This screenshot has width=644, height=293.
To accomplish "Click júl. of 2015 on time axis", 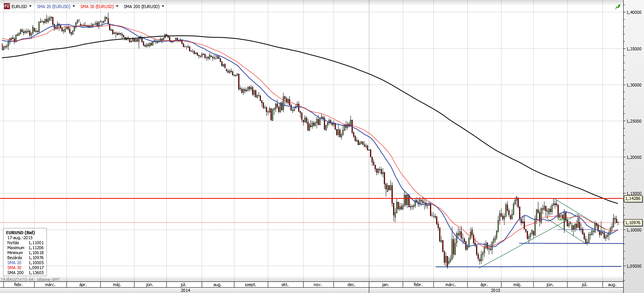I will [584, 285].
